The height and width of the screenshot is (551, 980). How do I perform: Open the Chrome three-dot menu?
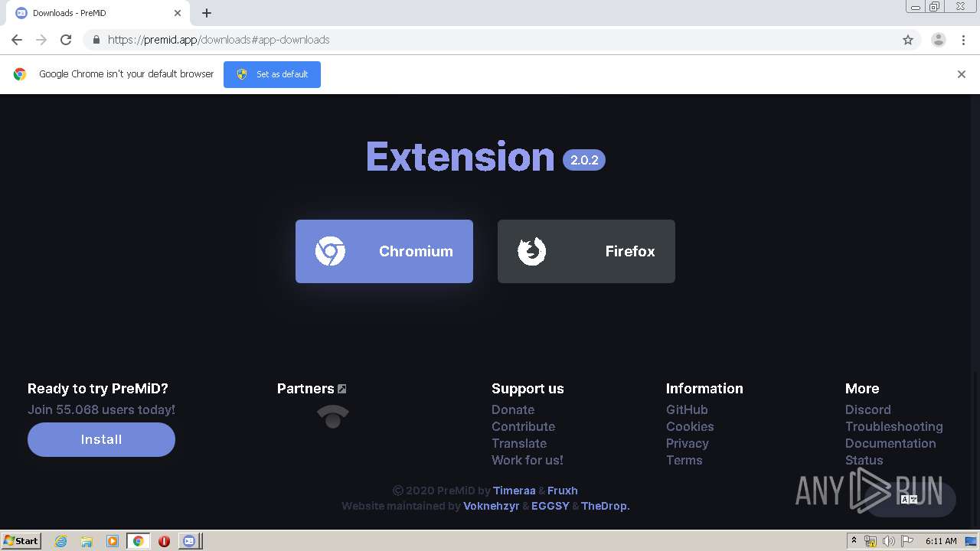pos(963,40)
